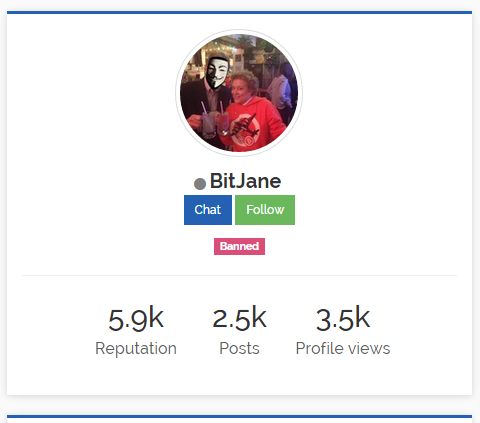The image size is (480, 423).
Task: Select the BitJane username heading
Action: pyautogui.click(x=245, y=181)
